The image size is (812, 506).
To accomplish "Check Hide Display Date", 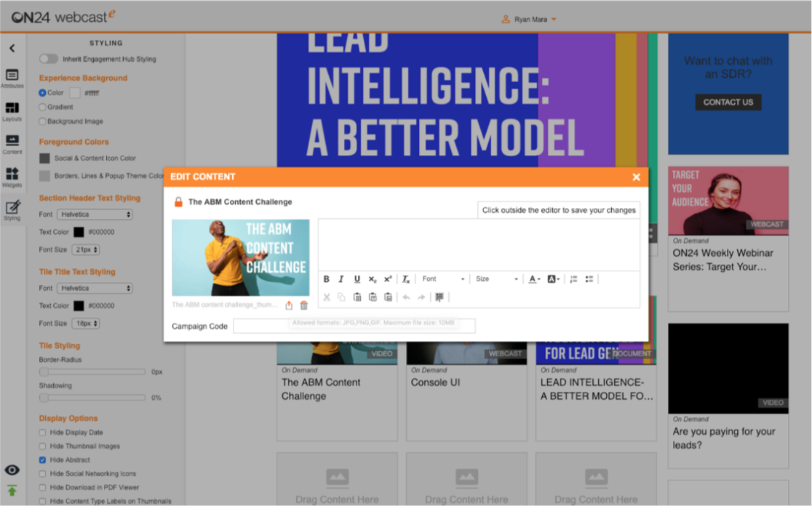I will tap(42, 433).
